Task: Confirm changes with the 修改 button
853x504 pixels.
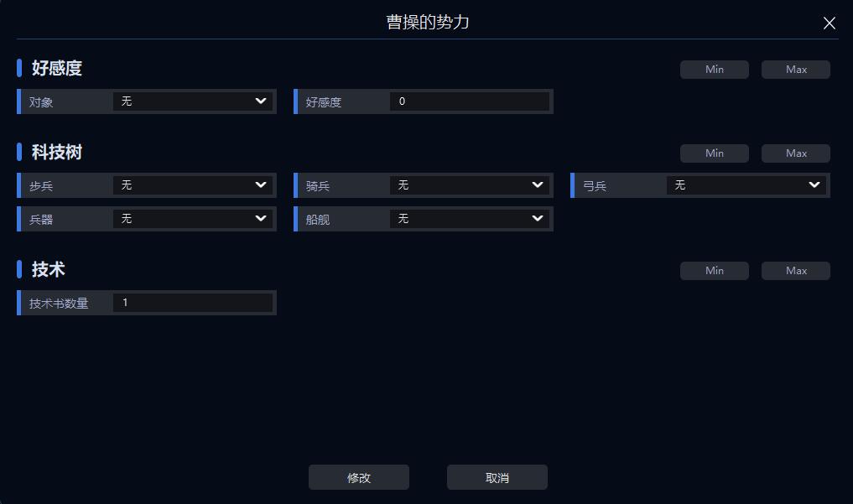Action: (x=359, y=477)
